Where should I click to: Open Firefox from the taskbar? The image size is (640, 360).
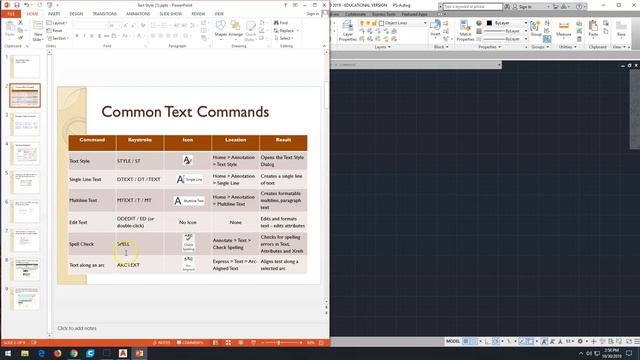[58, 353]
